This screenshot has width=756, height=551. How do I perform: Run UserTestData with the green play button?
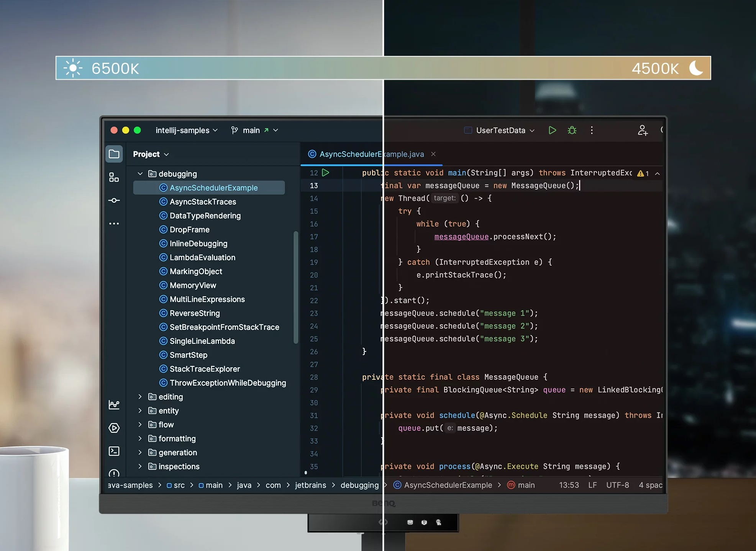[x=552, y=130]
